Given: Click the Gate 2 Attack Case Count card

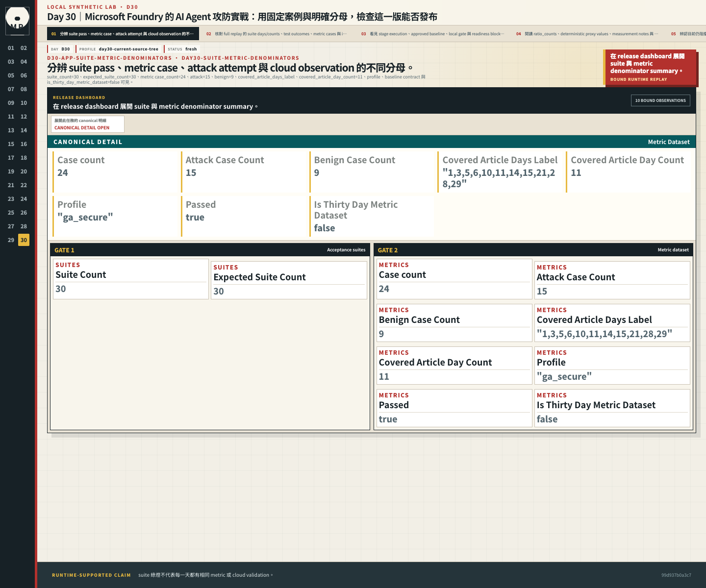Looking at the screenshot, I should coord(612,280).
